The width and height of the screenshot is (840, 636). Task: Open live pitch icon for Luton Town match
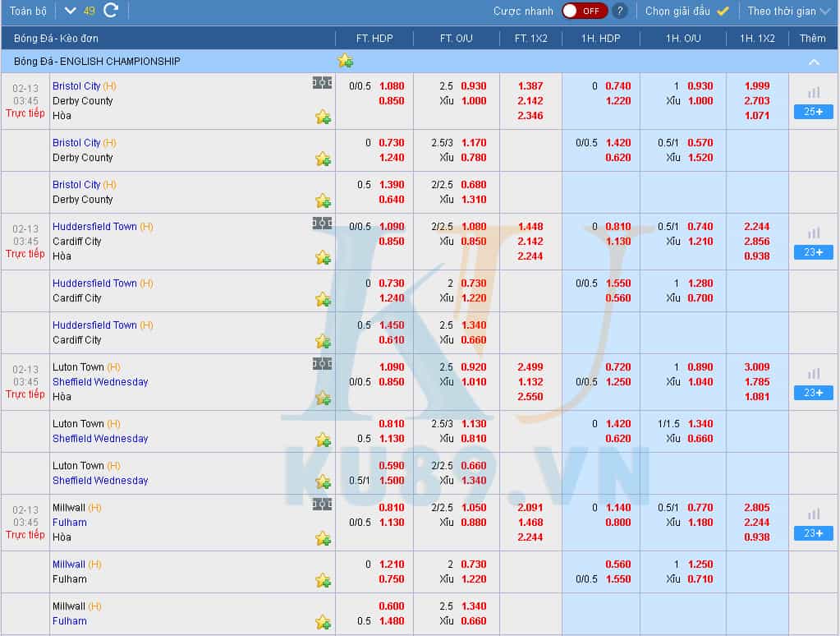[322, 364]
